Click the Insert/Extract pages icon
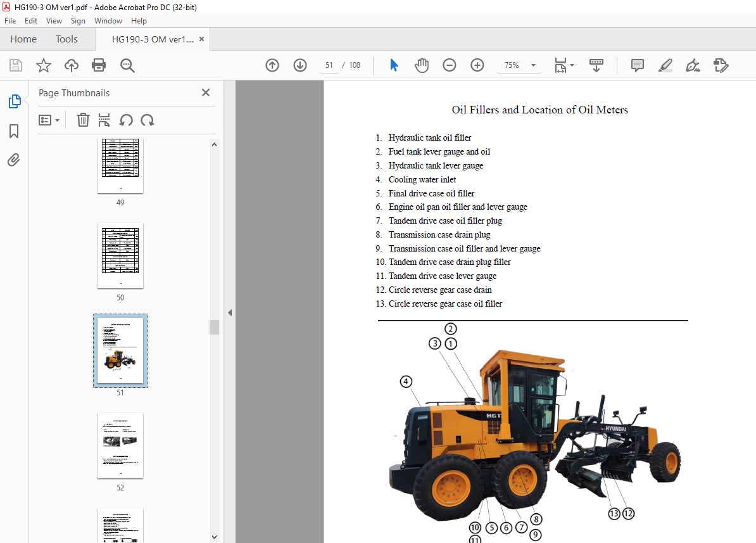This screenshot has height=543, width=756. click(104, 120)
